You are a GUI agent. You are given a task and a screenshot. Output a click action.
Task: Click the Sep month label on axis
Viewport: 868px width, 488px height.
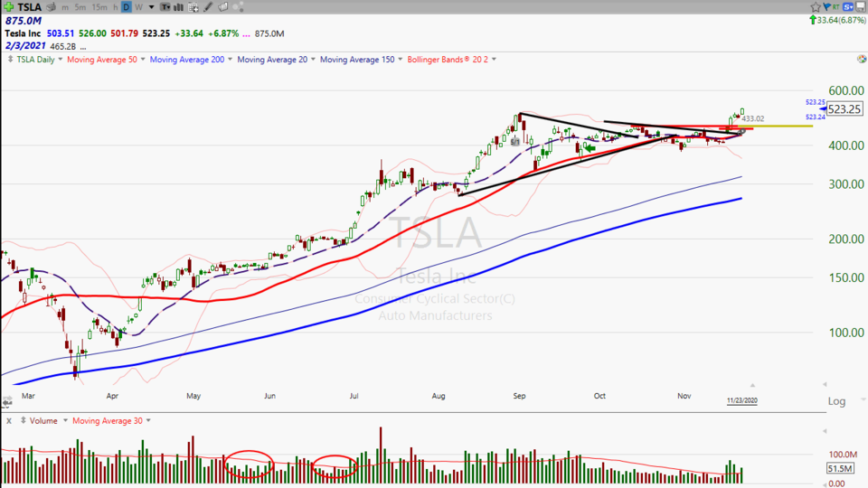click(x=519, y=396)
